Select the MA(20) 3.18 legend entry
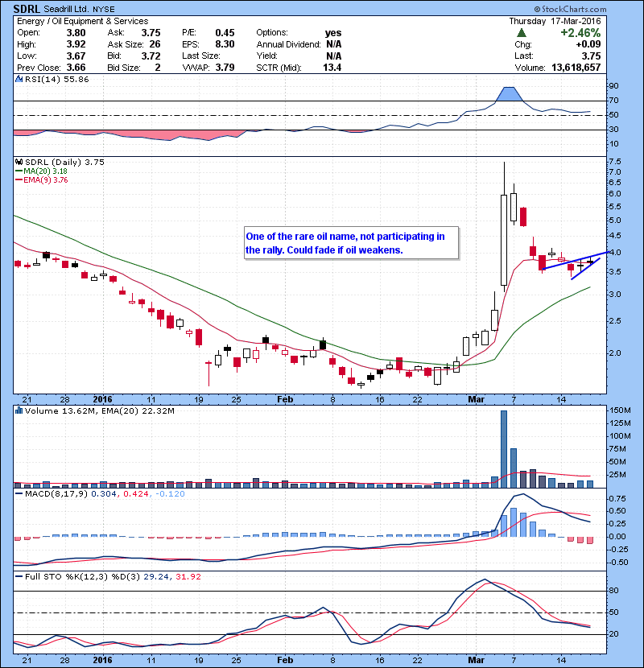This screenshot has width=644, height=668. [x=41, y=171]
